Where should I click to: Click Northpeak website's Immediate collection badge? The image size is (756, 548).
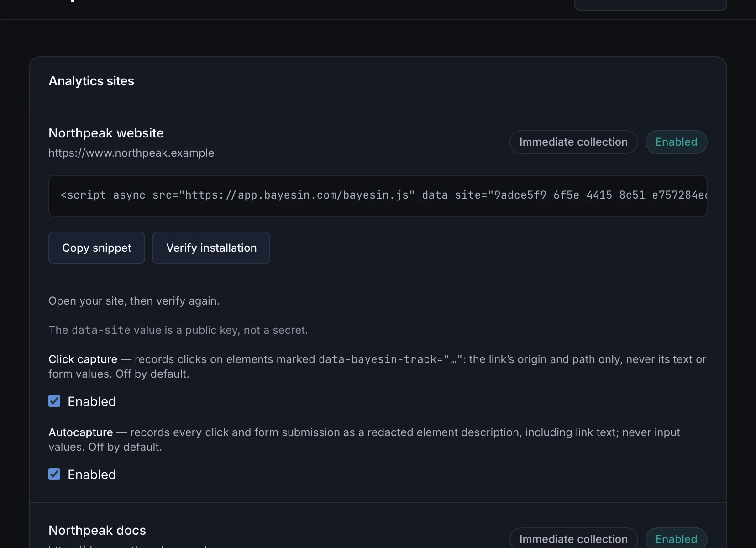point(573,142)
